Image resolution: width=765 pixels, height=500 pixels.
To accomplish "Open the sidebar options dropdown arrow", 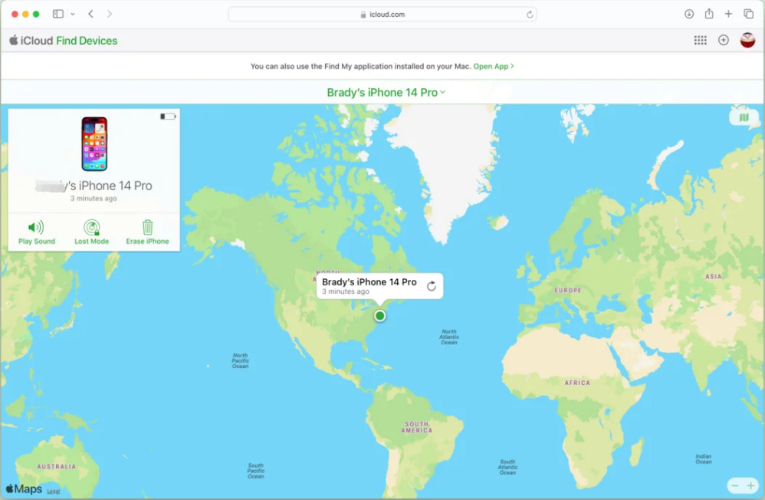I will 73,14.
